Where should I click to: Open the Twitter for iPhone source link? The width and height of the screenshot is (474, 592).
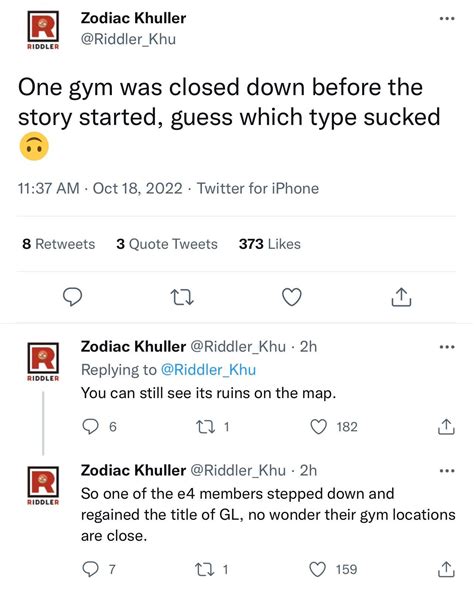(258, 188)
